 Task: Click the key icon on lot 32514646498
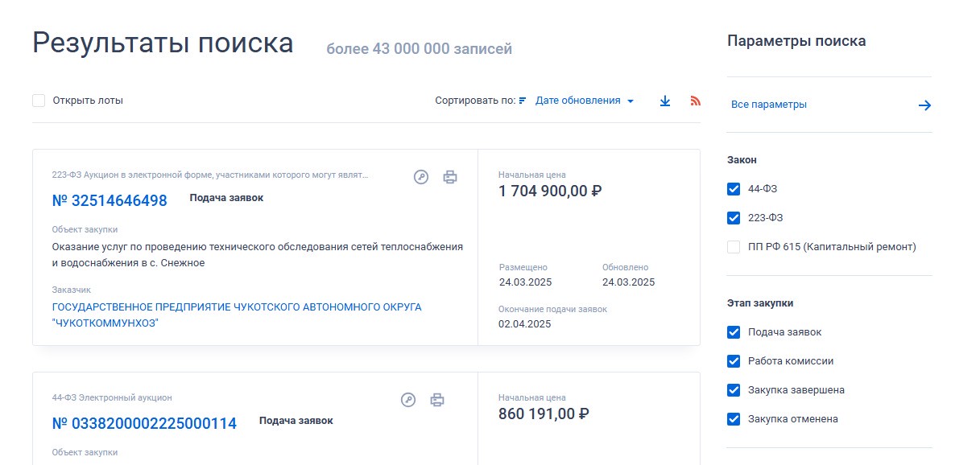tap(421, 177)
